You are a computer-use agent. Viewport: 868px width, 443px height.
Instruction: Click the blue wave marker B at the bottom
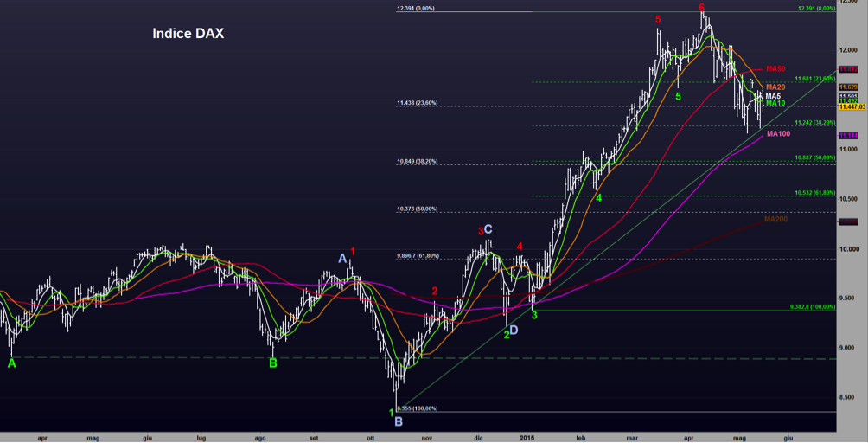coord(399,422)
